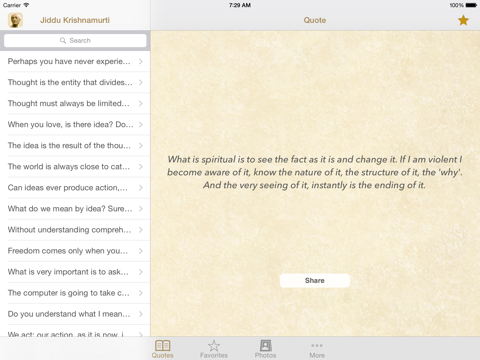Choose quote 'The idea is the result of the thou…'
Image resolution: width=480 pixels, height=360 pixels.
click(x=75, y=145)
